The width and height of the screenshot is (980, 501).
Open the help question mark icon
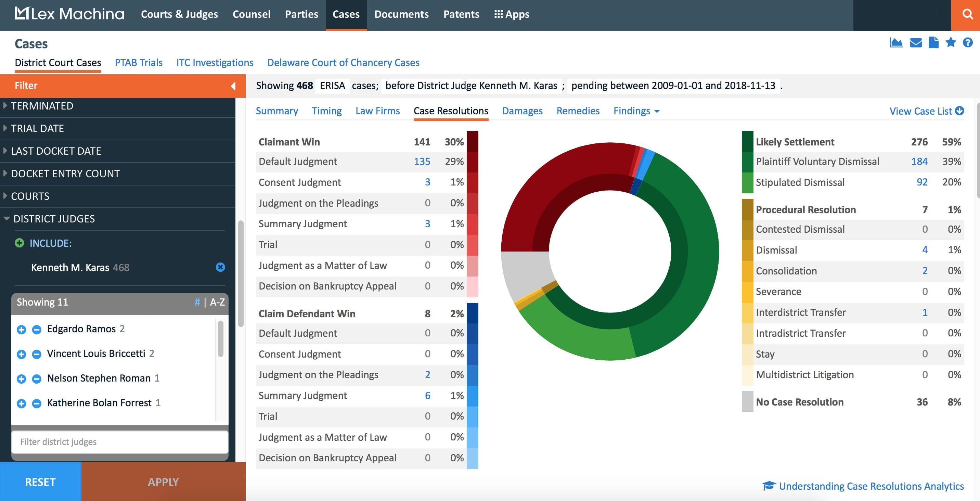[x=967, y=43]
